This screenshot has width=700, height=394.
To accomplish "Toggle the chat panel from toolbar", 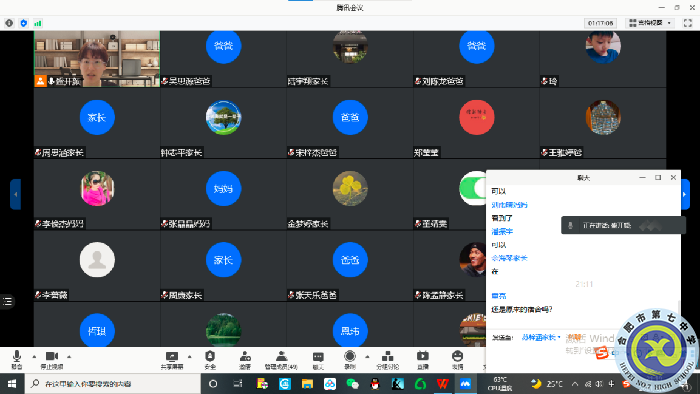I will click(318, 360).
